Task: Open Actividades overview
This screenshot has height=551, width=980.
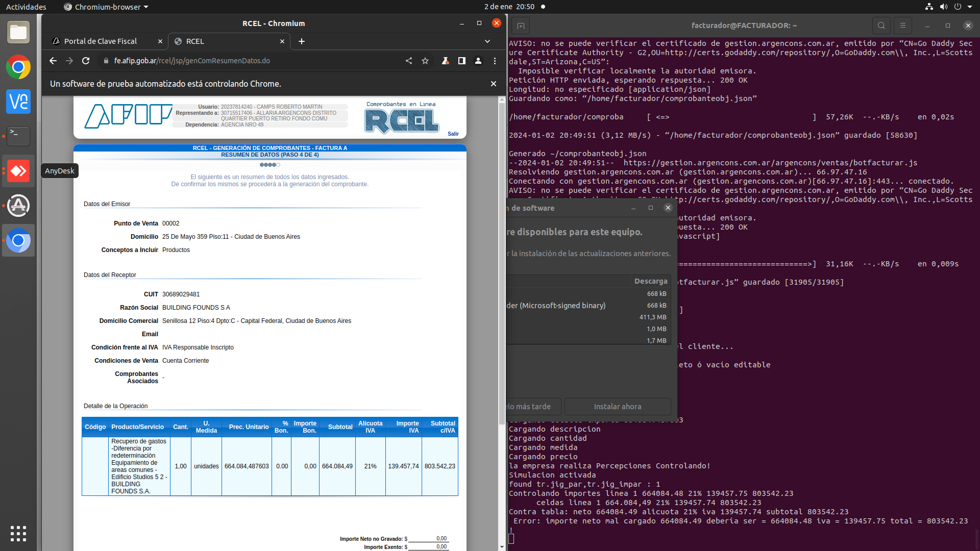Action: [x=26, y=7]
